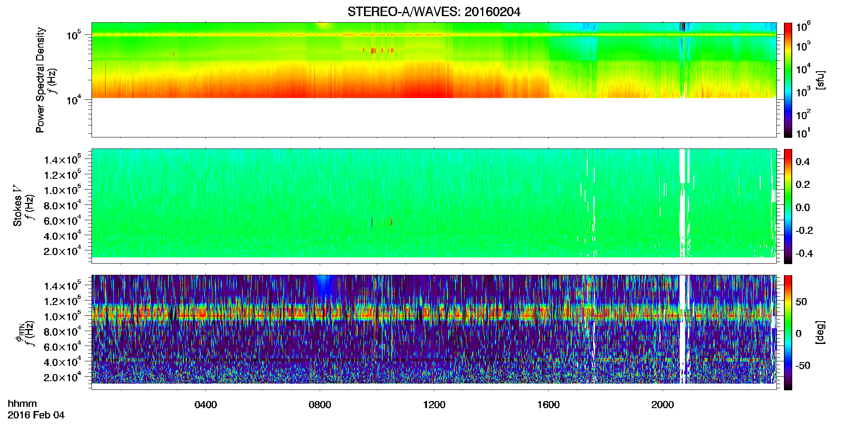Select the 0800 time tick label
This screenshot has height=447, width=868.
pos(320,405)
